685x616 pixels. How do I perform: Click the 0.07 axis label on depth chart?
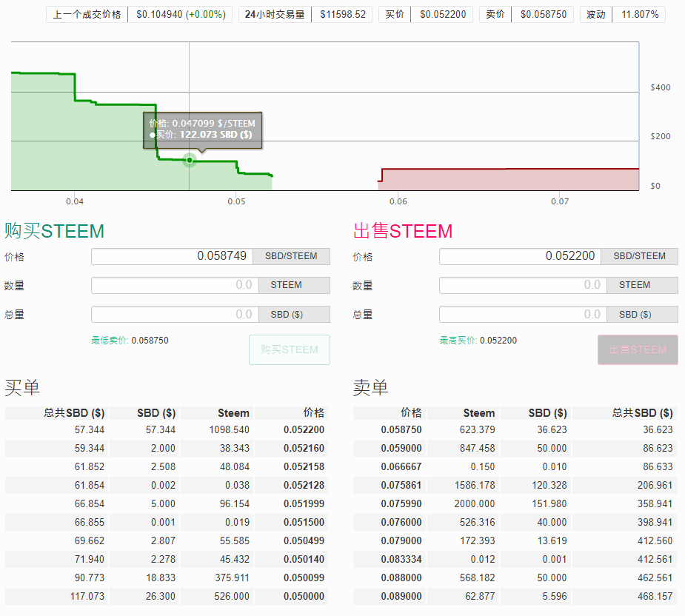[x=560, y=202]
